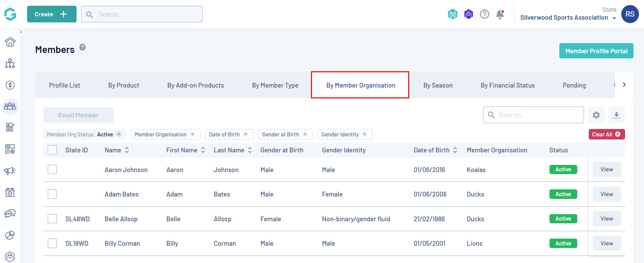Click the help question mark icon in header
Viewport: 644px width, 263px height.
[x=484, y=14]
